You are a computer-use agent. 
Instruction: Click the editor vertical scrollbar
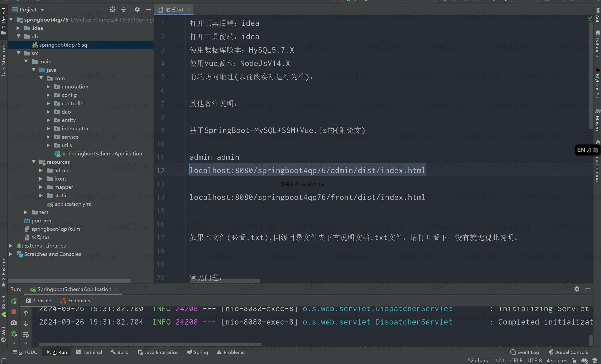(x=590, y=76)
